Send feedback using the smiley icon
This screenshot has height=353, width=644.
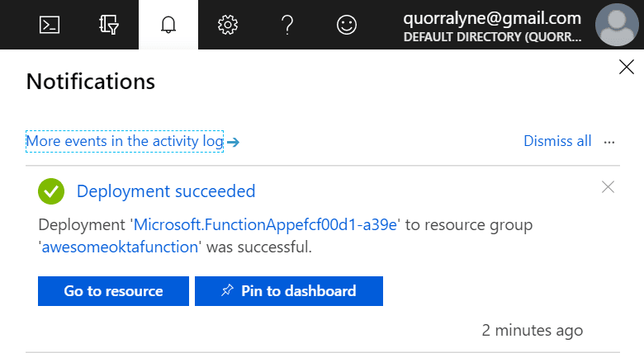(x=347, y=25)
